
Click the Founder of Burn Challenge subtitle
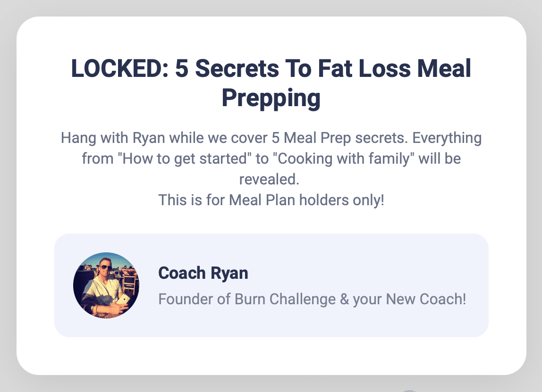click(312, 299)
